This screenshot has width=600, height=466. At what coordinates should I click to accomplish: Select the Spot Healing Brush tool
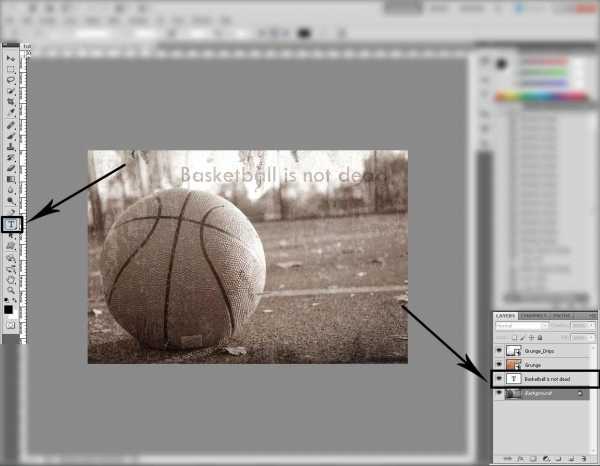click(x=11, y=125)
